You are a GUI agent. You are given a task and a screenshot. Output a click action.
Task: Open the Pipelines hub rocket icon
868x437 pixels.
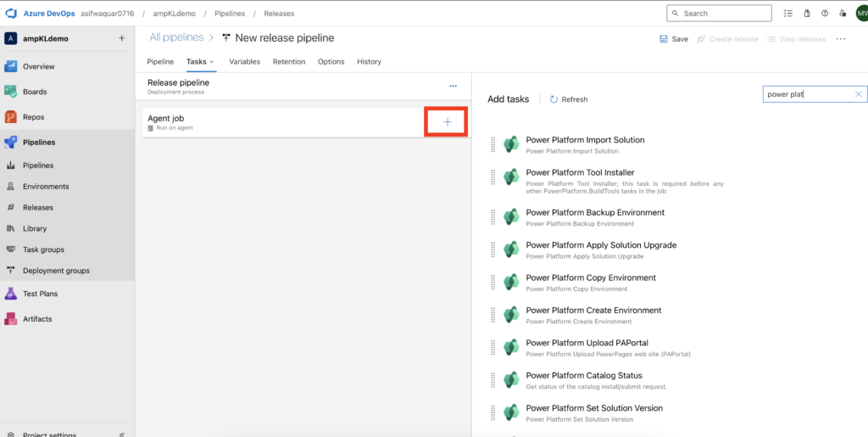tap(10, 143)
